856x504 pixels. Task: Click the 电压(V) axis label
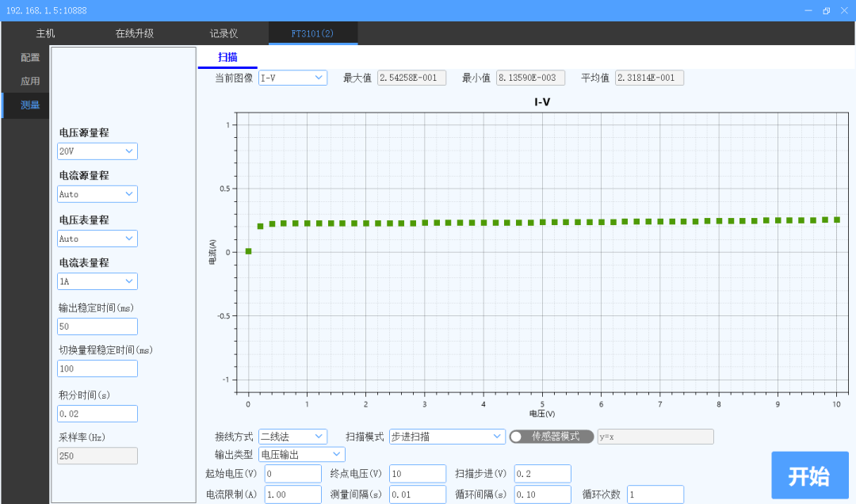pos(542,414)
